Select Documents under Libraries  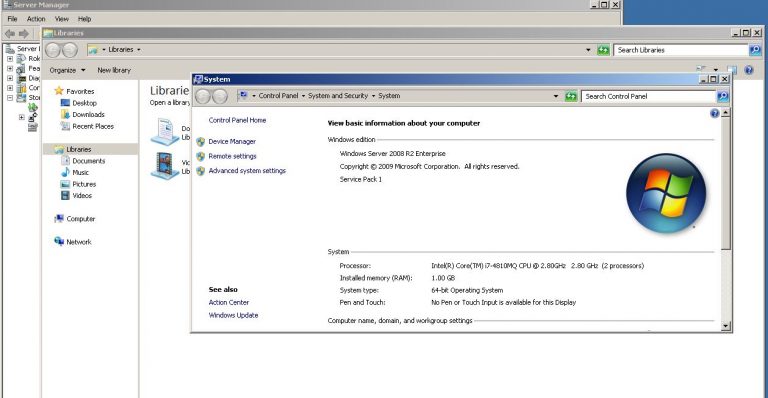pos(89,161)
